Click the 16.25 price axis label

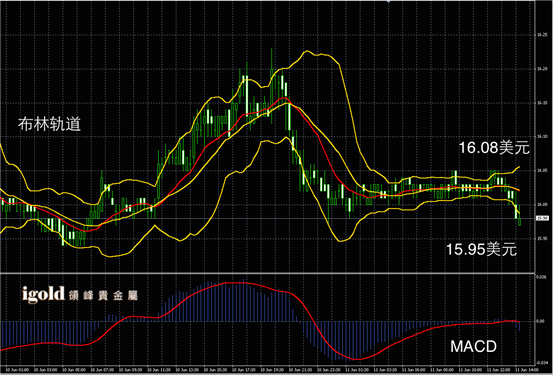tap(542, 35)
